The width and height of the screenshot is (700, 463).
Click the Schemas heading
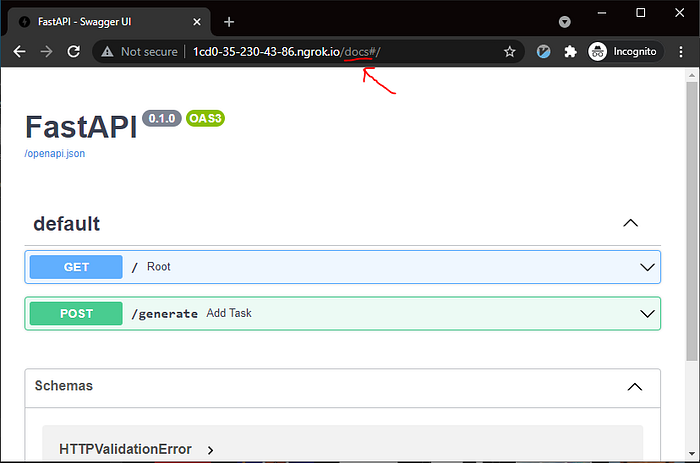click(x=64, y=386)
